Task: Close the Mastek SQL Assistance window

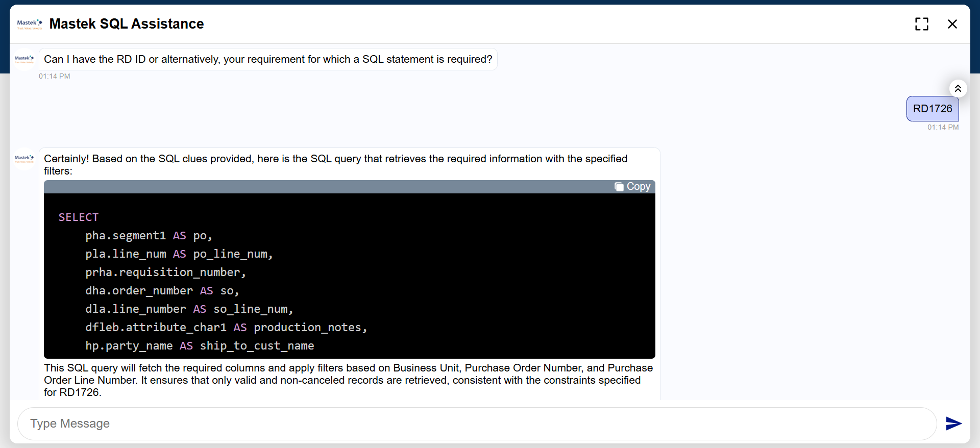Action: click(952, 24)
